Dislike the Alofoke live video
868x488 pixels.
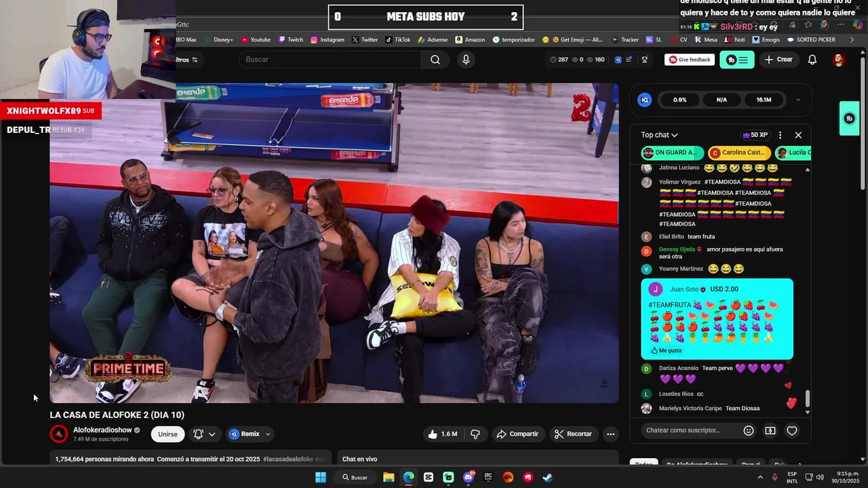pyautogui.click(x=475, y=434)
